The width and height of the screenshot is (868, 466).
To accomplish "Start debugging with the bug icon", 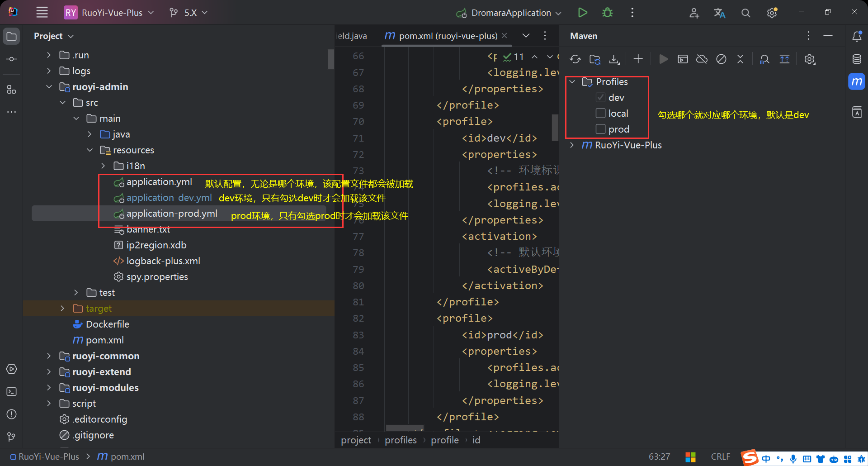I will 607,13.
